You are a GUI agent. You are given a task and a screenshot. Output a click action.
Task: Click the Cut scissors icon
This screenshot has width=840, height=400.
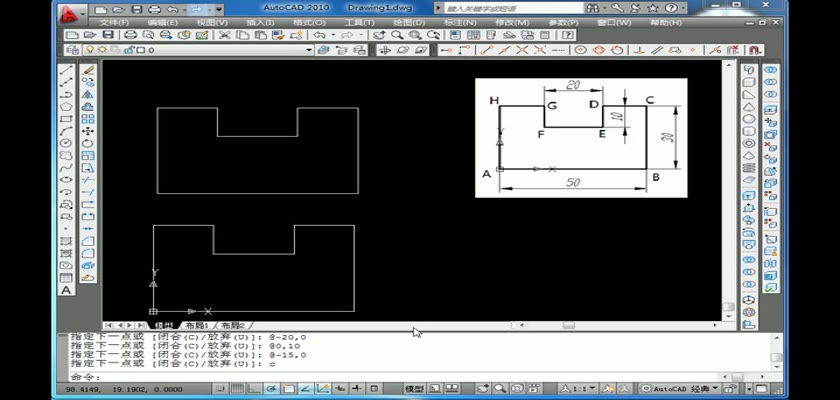coord(224,35)
